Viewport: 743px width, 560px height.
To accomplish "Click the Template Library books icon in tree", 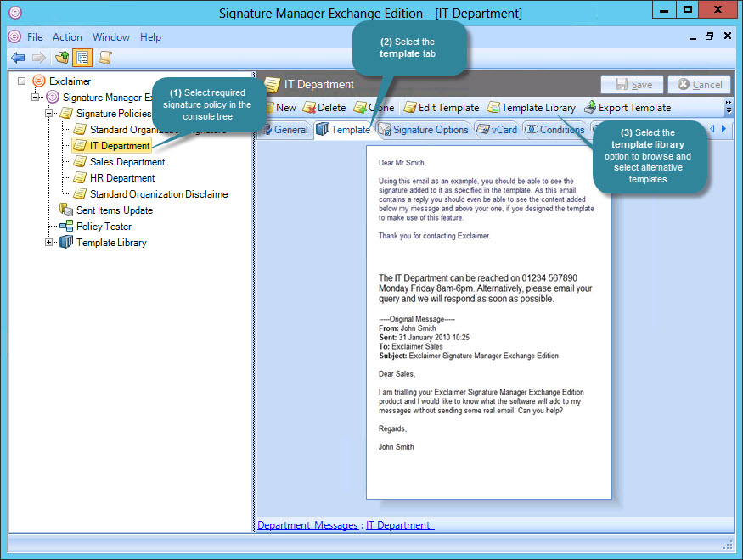I will [x=66, y=242].
